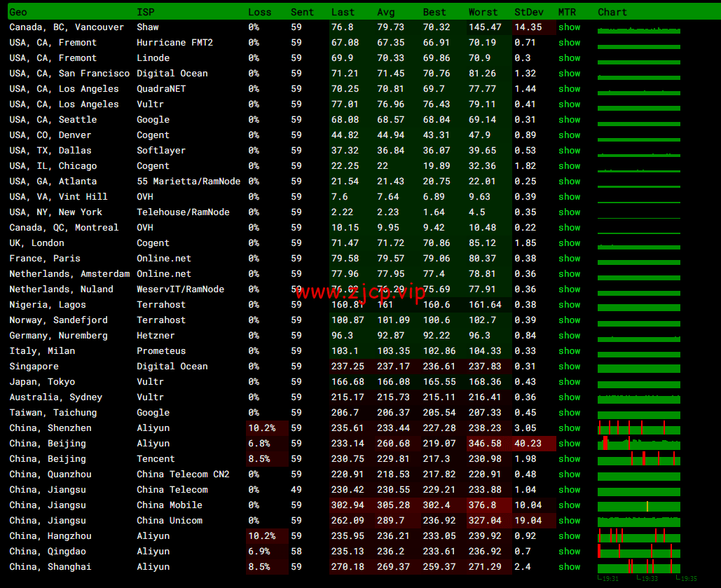Select the Loss column header
This screenshot has width=721, height=588.
(x=260, y=13)
